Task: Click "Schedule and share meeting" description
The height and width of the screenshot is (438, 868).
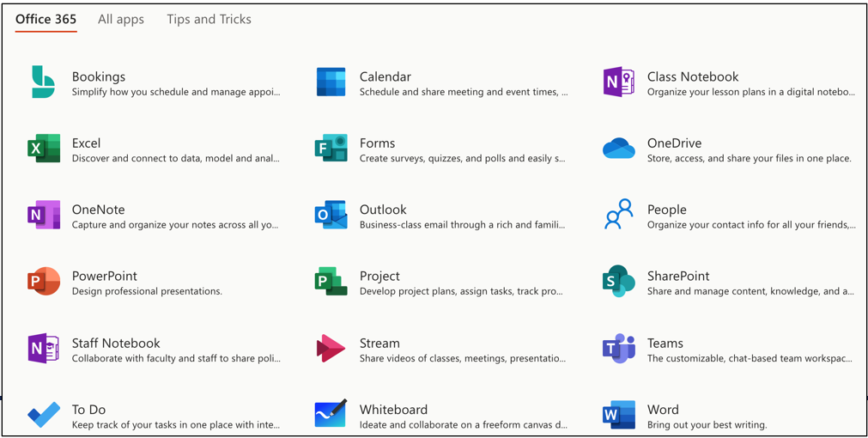Action: click(x=464, y=92)
